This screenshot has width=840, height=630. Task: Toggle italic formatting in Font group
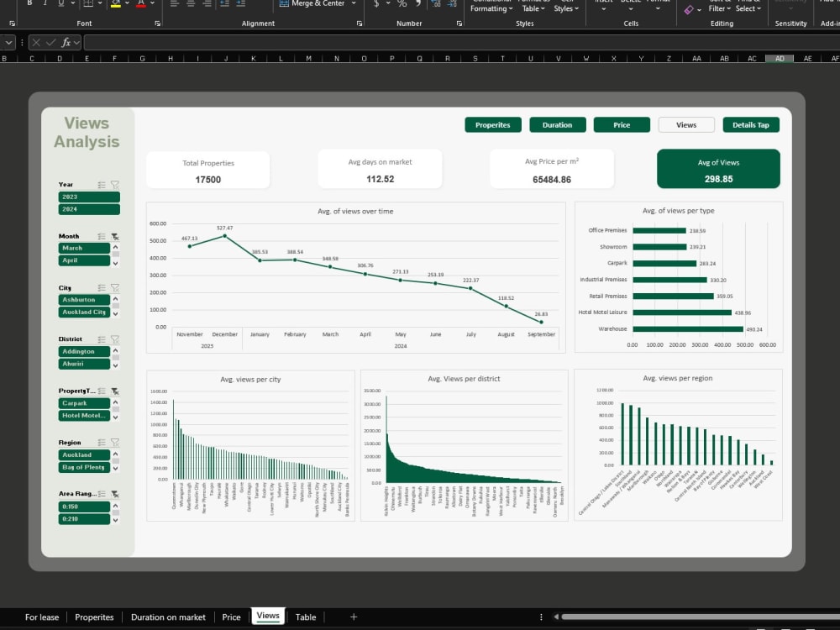point(45,3)
